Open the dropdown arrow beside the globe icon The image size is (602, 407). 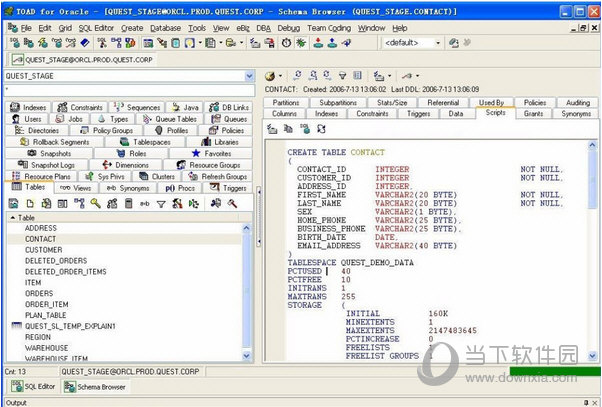[x=280, y=76]
